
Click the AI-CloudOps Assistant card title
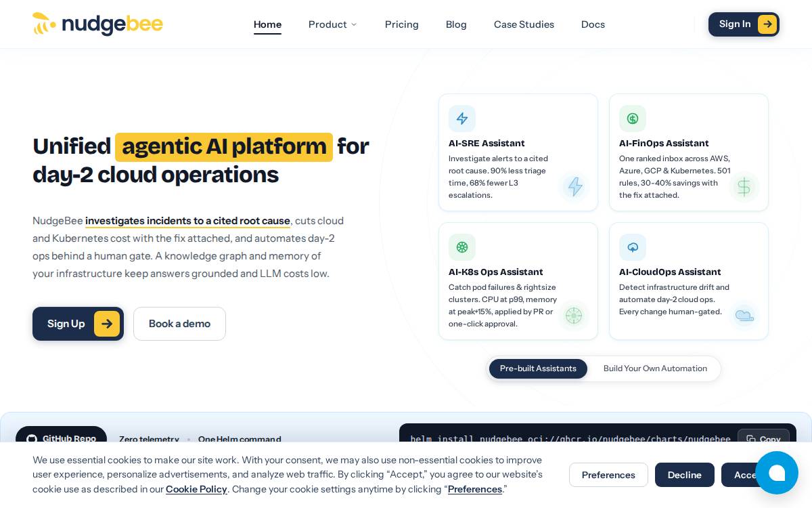click(670, 272)
